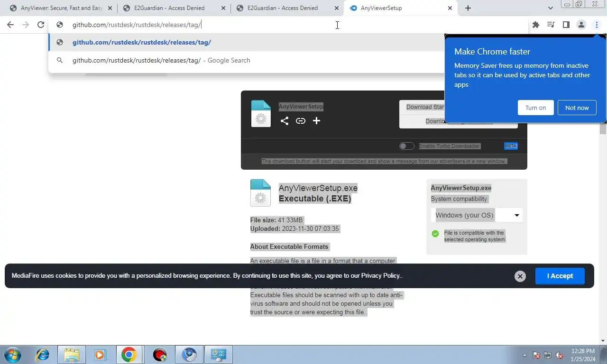607x364 pixels.
Task: Click the file icon in the dark header
Action: tap(261, 114)
